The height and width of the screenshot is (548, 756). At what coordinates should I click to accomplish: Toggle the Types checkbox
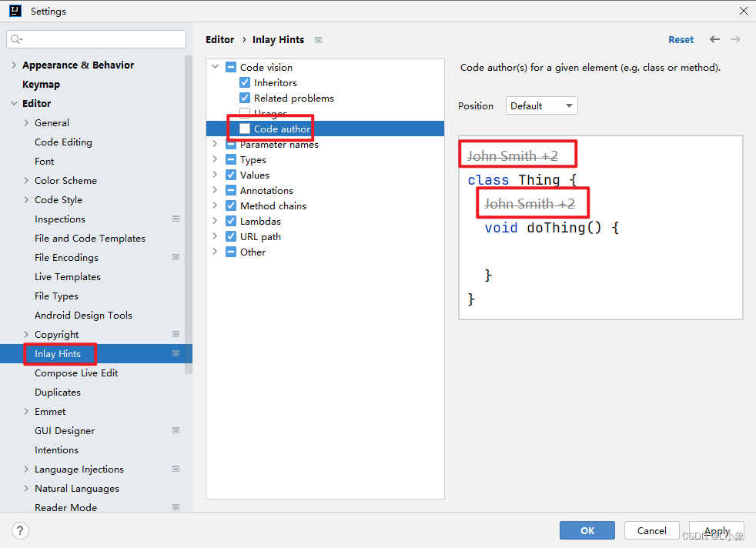coord(231,159)
